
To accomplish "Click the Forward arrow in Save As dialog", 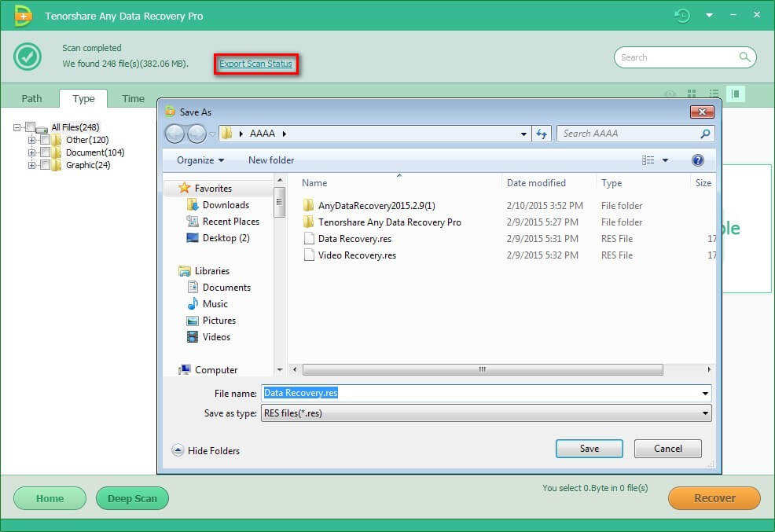I will point(197,134).
